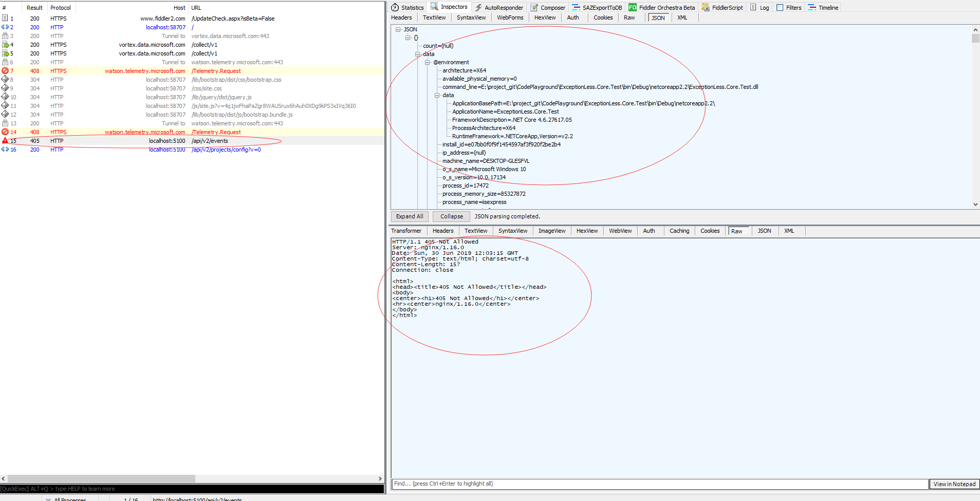Viewport: 980px width, 501px height.
Task: Click the /api/v2/projects/config?v=0 URL
Action: click(226, 150)
